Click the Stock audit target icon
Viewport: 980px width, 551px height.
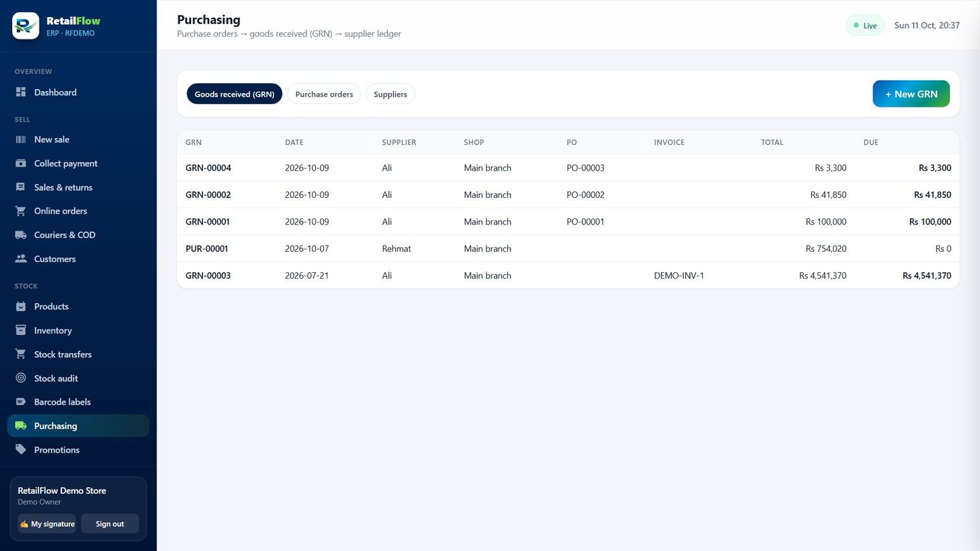[21, 378]
